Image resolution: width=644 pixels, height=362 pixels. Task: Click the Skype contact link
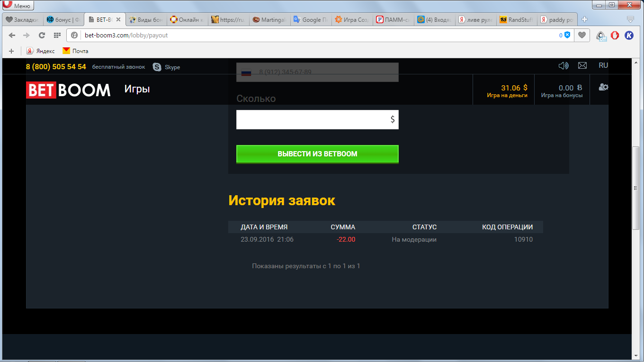[167, 67]
